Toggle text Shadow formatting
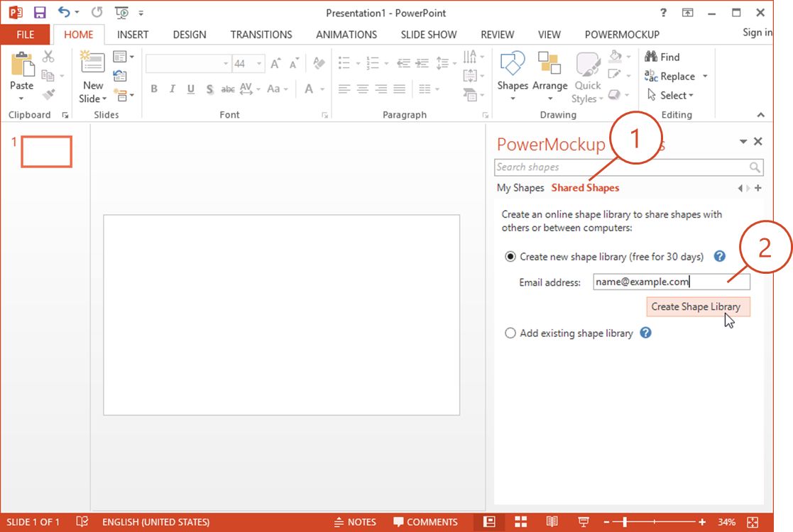This screenshot has width=793, height=532. (x=209, y=89)
